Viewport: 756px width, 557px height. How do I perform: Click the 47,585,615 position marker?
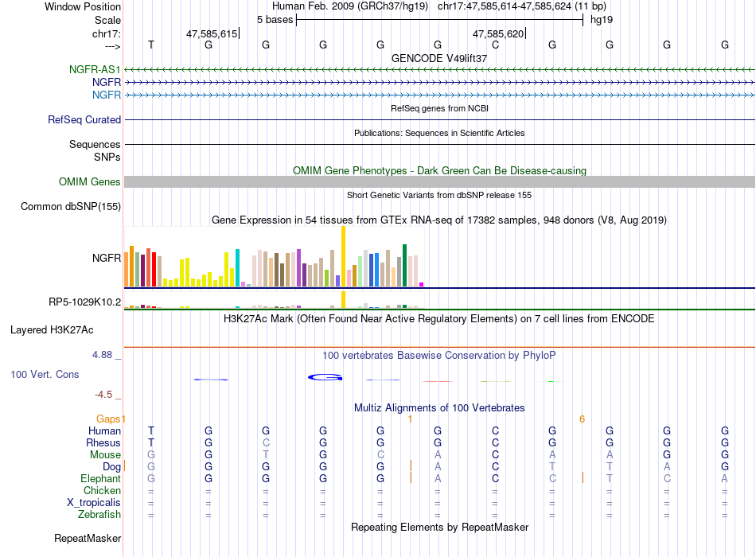(212, 33)
